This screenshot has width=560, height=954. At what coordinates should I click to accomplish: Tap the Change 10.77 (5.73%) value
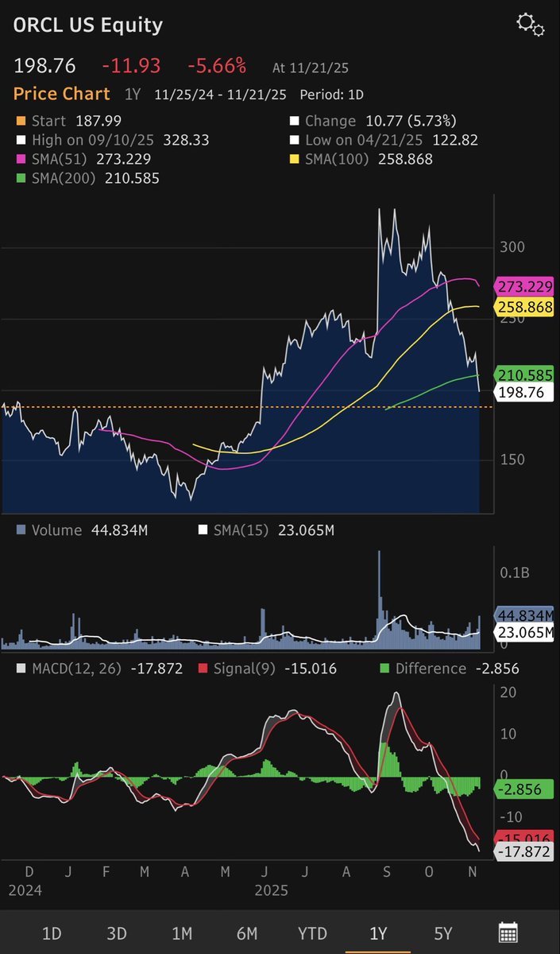[409, 121]
